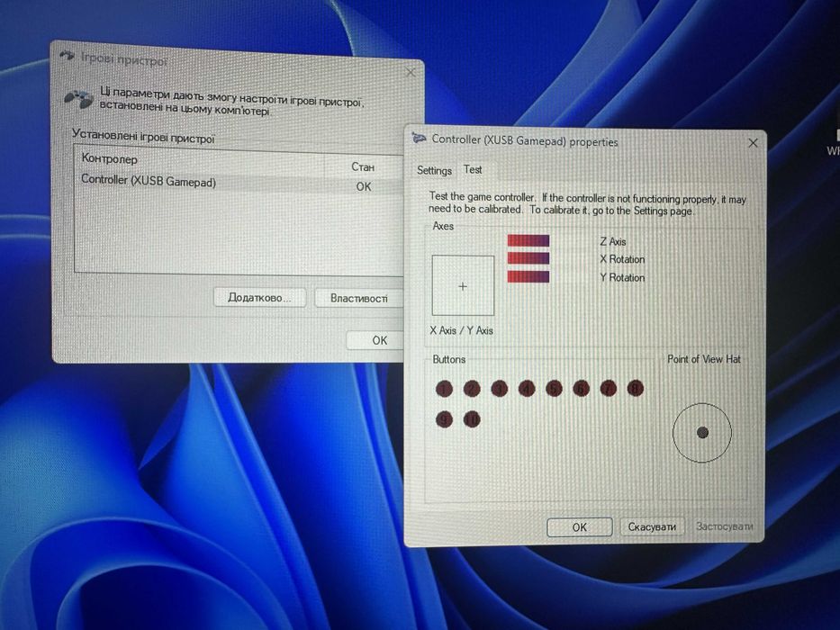This screenshot has width=840, height=630.
Task: Click button indicator 6
Action: [582, 389]
